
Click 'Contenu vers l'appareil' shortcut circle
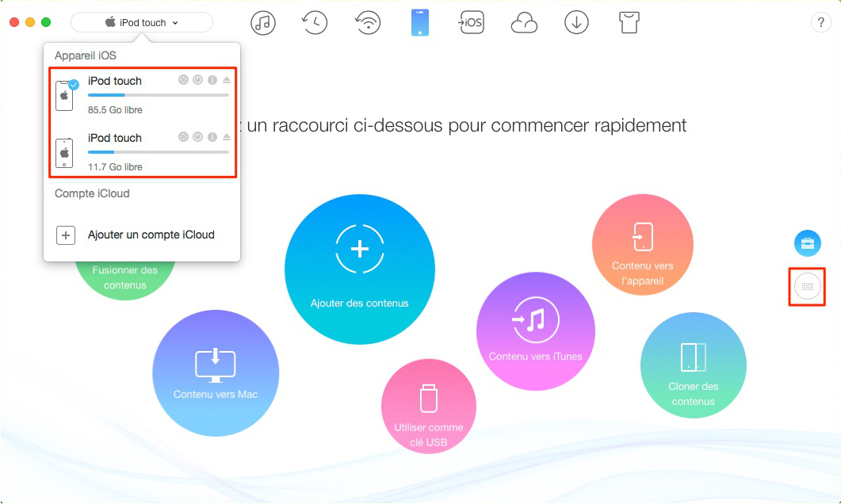[643, 245]
